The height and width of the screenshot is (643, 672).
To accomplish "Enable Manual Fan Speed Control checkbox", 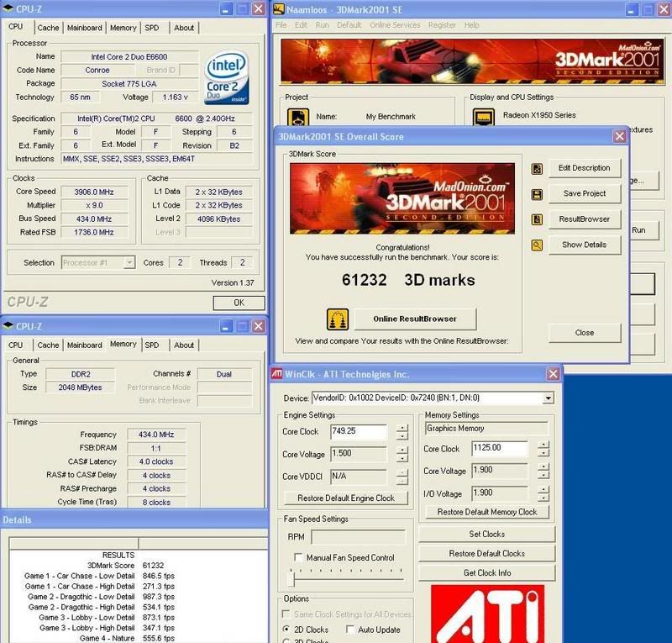I will pyautogui.click(x=298, y=556).
